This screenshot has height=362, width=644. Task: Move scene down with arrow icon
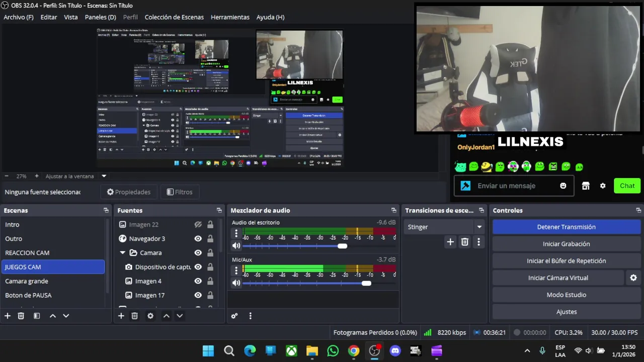pos(66,316)
